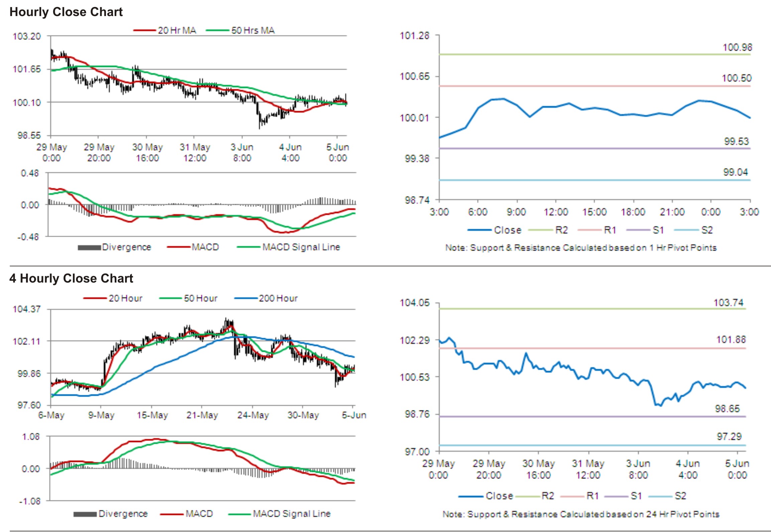Screen dimensions: 771x532
Task: Click the 100.65 axis value
Action: [415, 77]
